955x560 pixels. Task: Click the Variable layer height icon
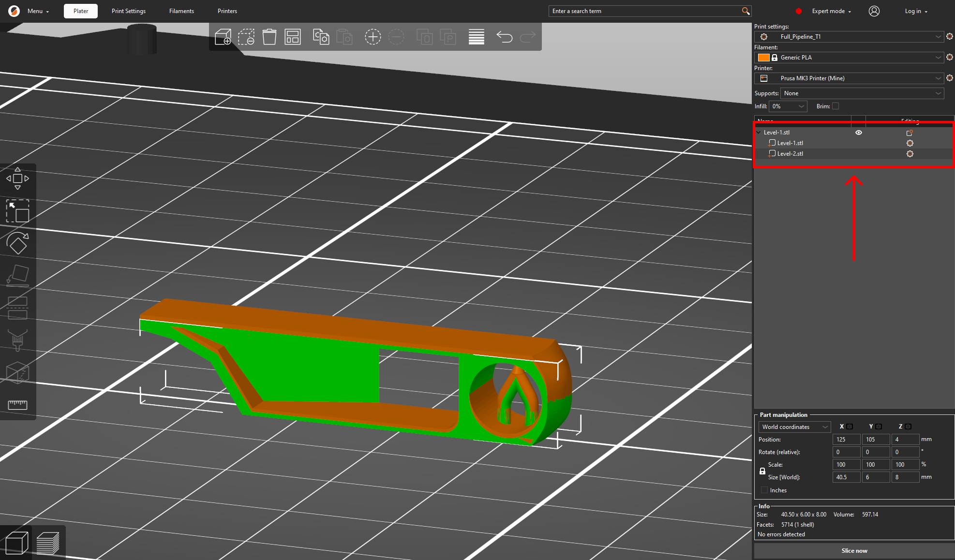(x=477, y=37)
